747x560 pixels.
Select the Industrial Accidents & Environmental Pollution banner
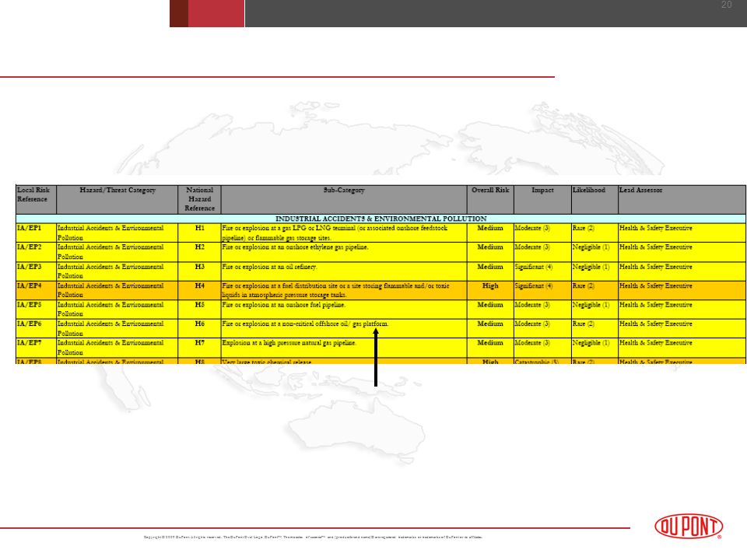click(381, 219)
